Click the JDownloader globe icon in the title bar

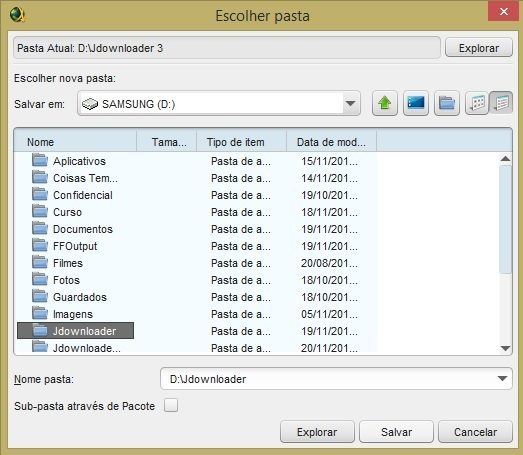point(17,15)
